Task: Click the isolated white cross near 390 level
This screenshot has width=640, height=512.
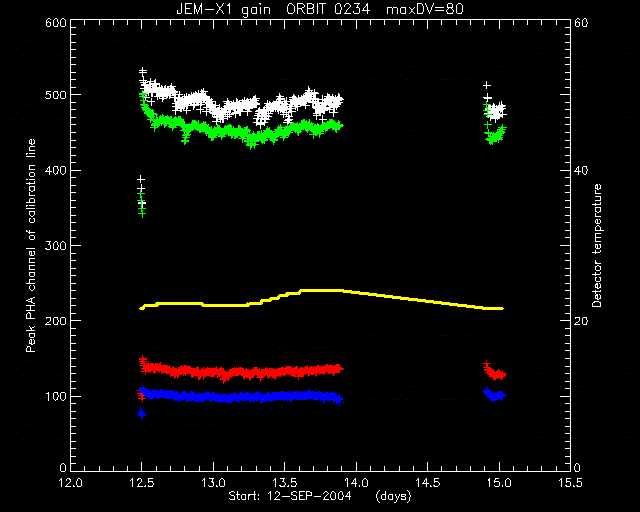Action: point(141,179)
